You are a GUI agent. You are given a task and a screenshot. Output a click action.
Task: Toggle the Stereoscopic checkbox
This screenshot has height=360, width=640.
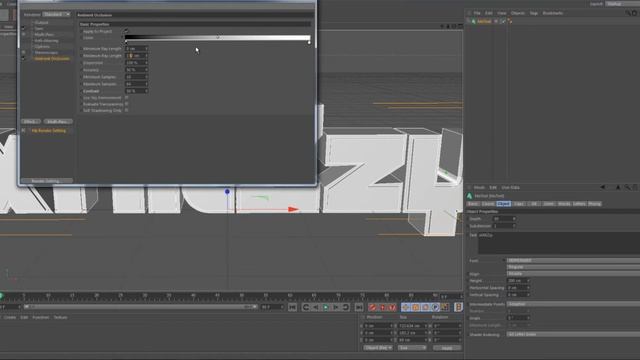pyautogui.click(x=23, y=53)
